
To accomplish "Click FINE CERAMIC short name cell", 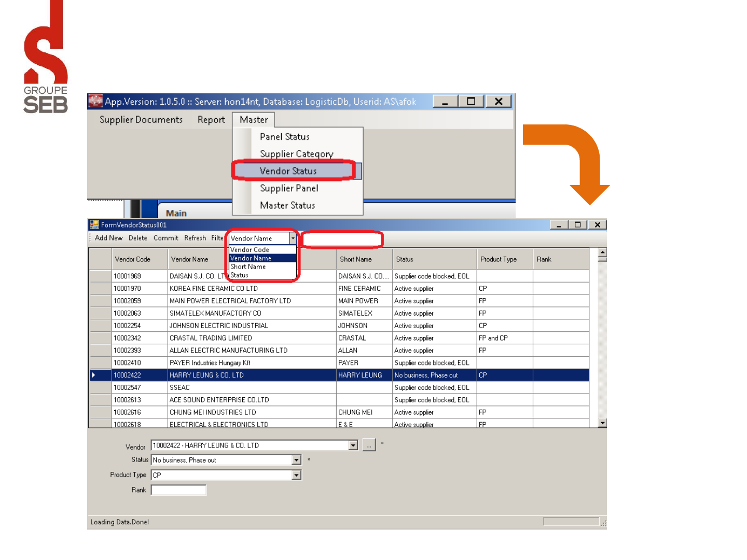I will coord(364,288).
